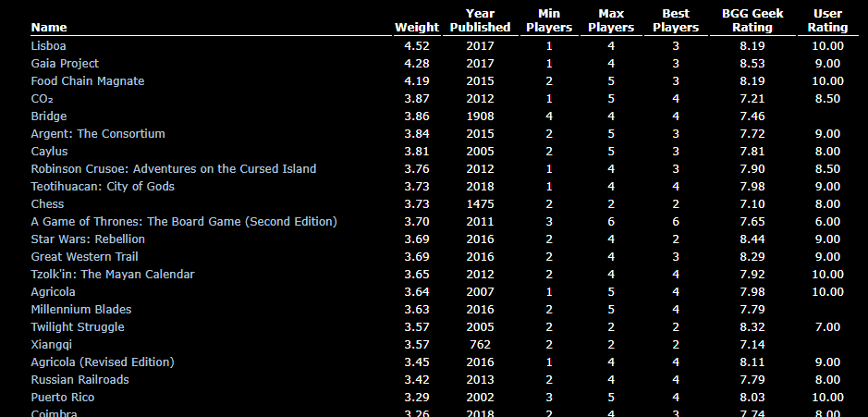
Task: Select Chess's year published 1475
Action: pyautogui.click(x=480, y=204)
